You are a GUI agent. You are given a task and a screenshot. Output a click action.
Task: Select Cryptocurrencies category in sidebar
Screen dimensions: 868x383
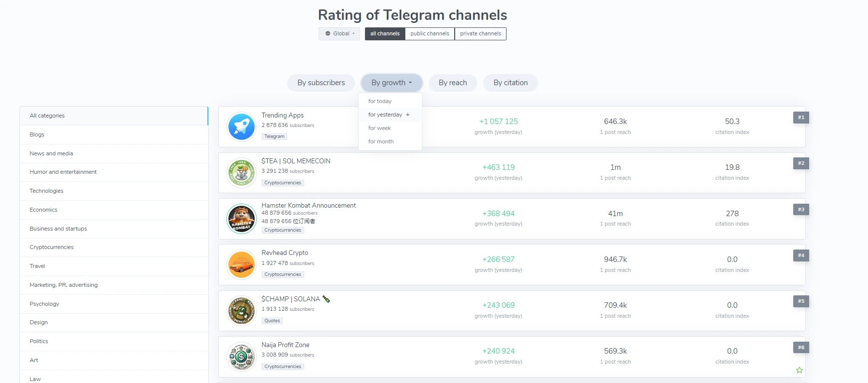[52, 247]
